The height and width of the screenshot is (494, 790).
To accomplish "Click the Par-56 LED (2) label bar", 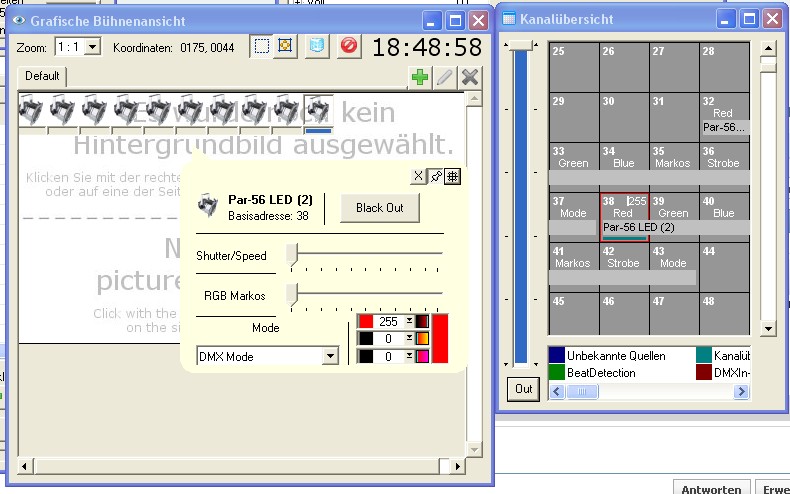I will pyautogui.click(x=675, y=227).
